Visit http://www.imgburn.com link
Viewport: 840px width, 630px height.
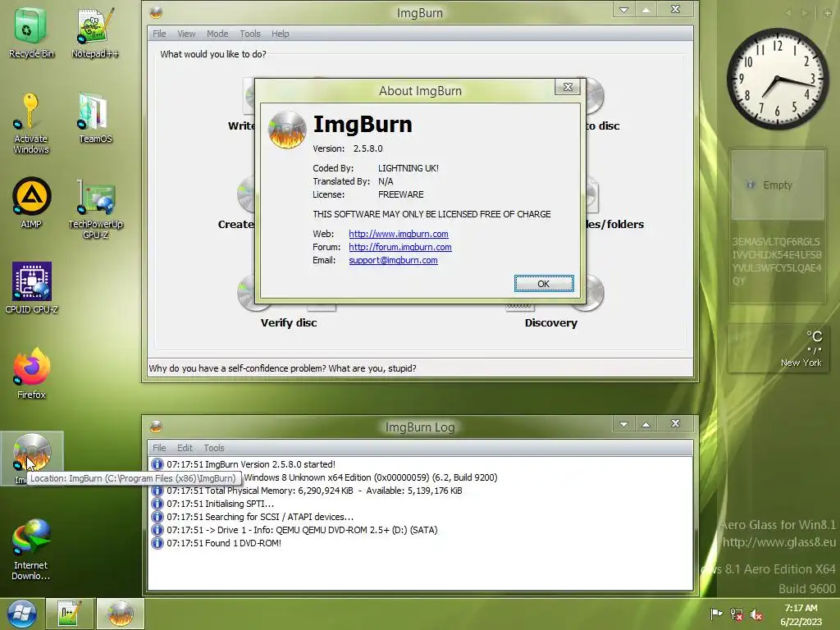pos(399,234)
